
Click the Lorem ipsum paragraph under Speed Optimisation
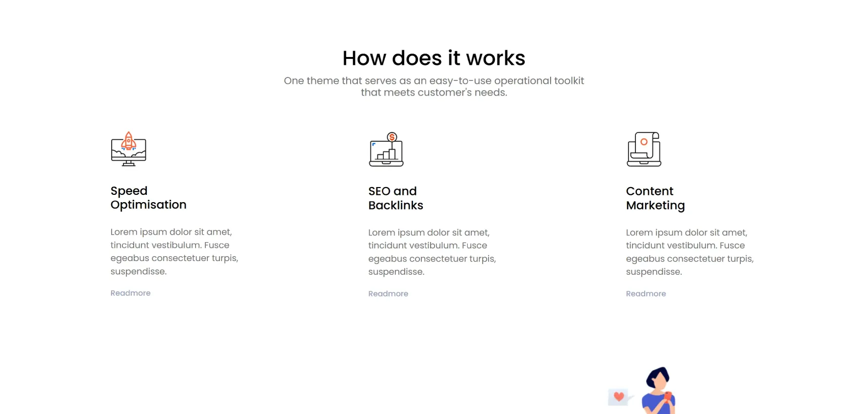tap(174, 251)
